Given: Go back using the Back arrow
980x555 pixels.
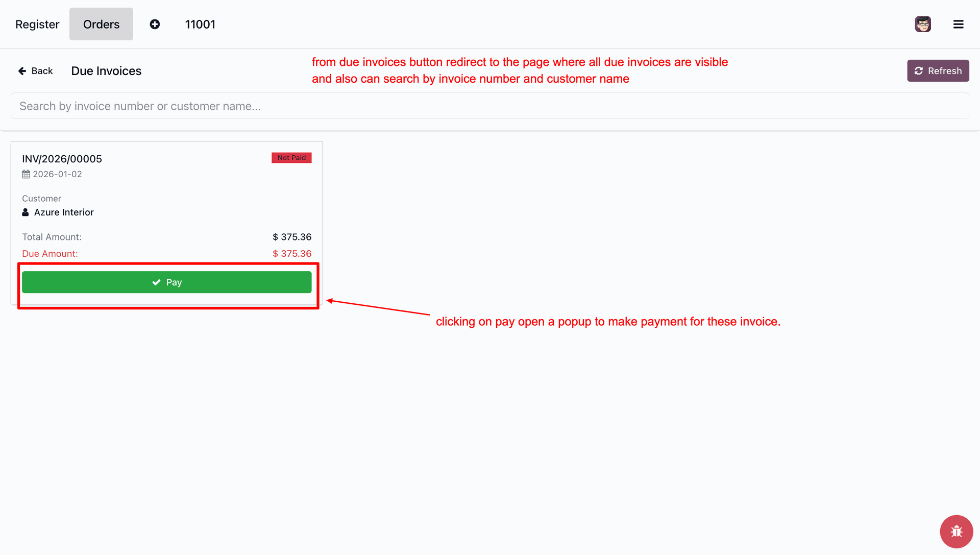Looking at the screenshot, I should pos(36,71).
